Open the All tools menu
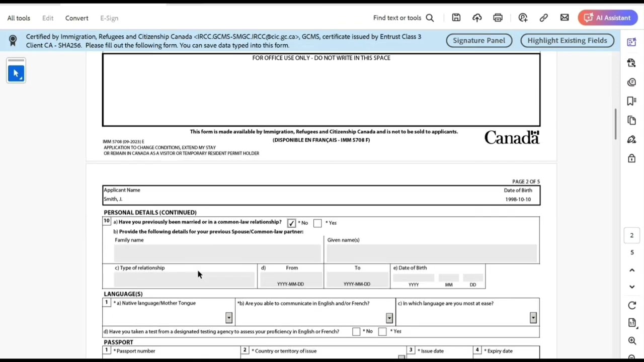Screen dimensions: 644x362 (x=19, y=18)
